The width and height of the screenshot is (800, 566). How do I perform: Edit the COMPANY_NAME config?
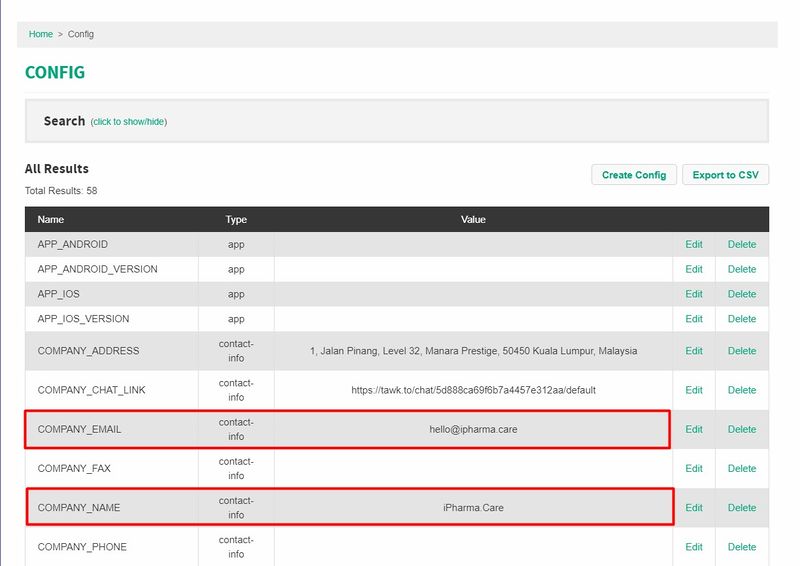694,508
